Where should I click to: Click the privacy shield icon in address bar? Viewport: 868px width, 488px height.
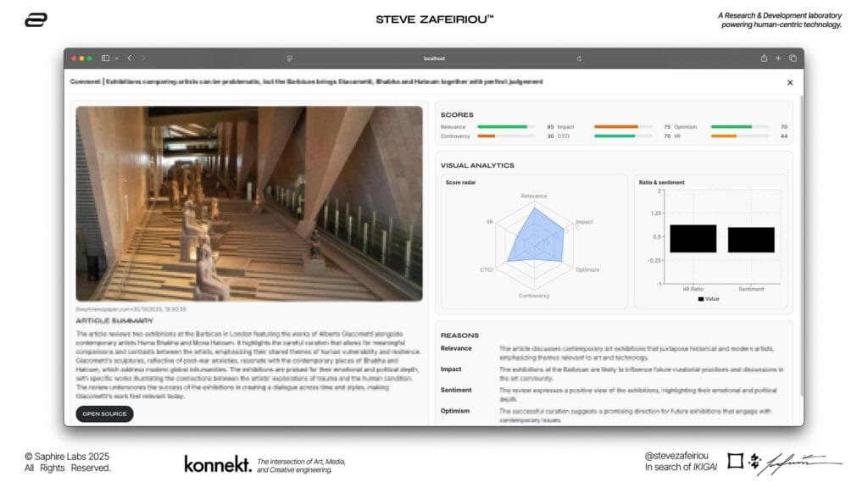pos(290,58)
